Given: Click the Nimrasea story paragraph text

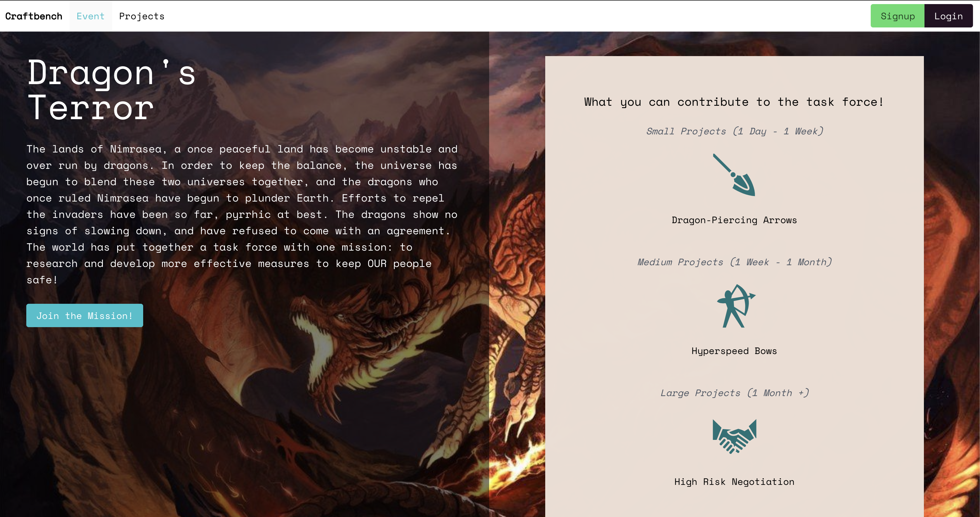Looking at the screenshot, I should point(242,214).
